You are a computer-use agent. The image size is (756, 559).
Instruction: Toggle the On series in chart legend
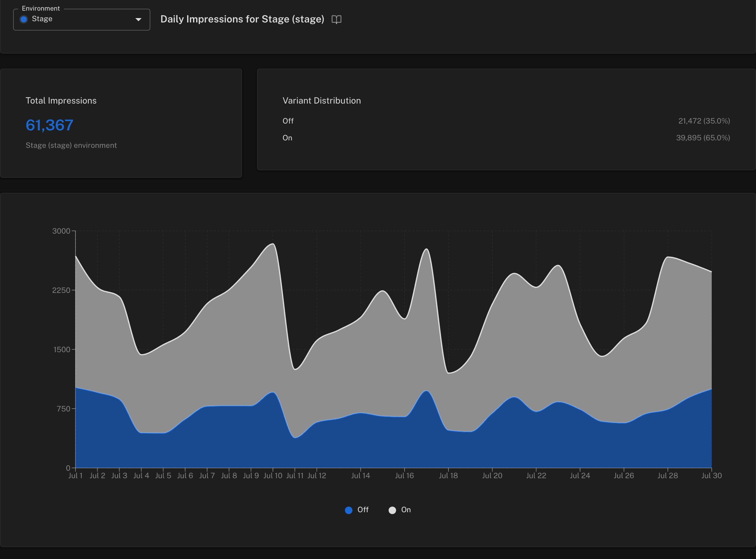[400, 510]
